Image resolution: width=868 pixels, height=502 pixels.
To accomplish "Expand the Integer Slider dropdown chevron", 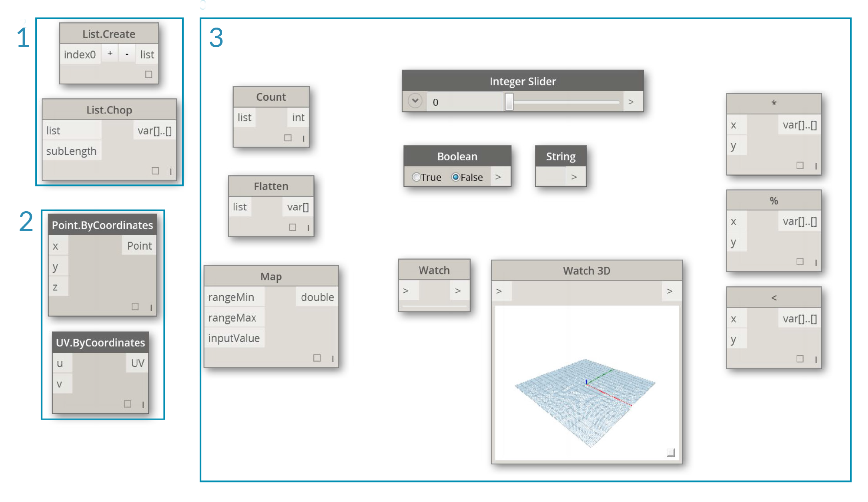I will [415, 102].
